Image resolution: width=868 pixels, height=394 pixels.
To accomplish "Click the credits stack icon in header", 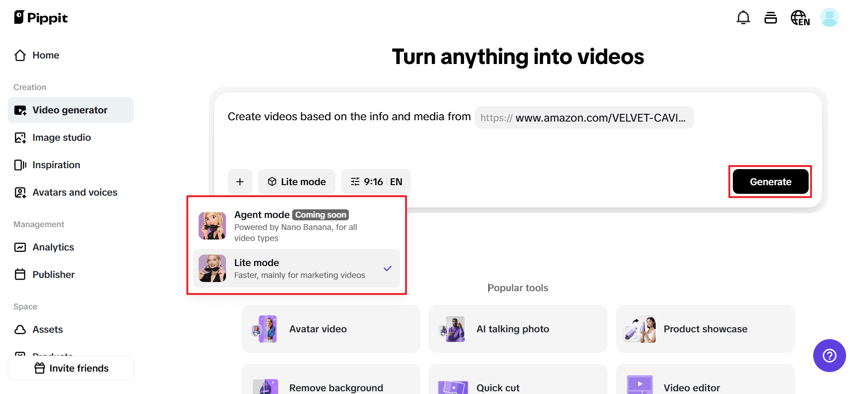I will pyautogui.click(x=770, y=18).
